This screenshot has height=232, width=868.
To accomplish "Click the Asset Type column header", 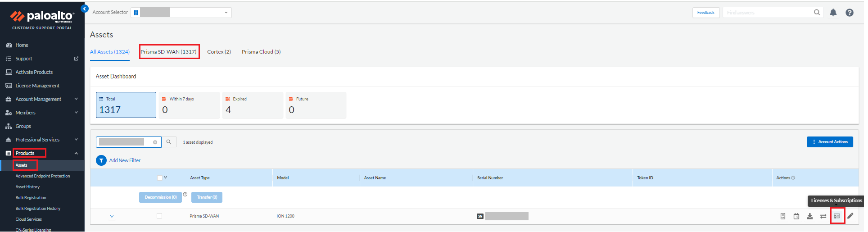I will pyautogui.click(x=200, y=178).
